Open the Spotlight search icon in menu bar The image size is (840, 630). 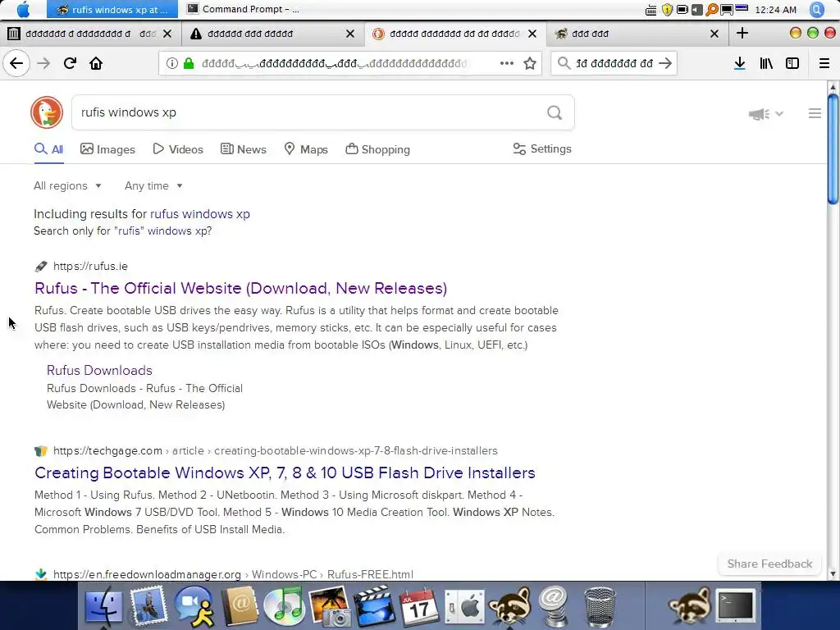[x=816, y=10]
